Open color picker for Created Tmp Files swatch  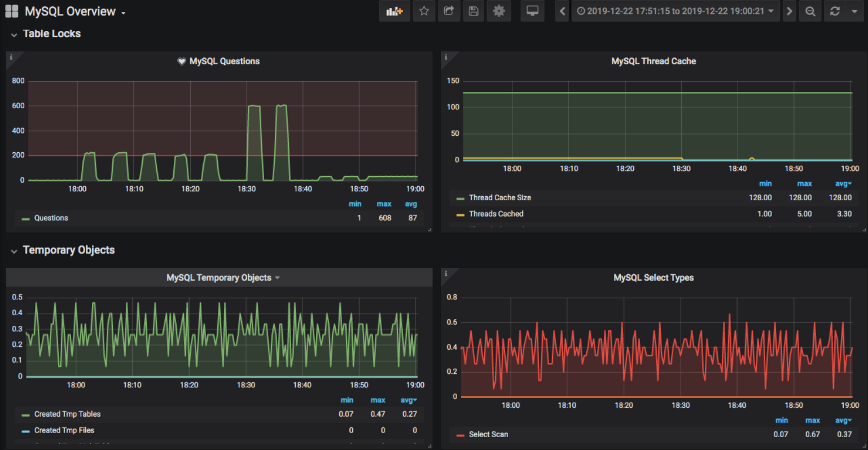25,431
